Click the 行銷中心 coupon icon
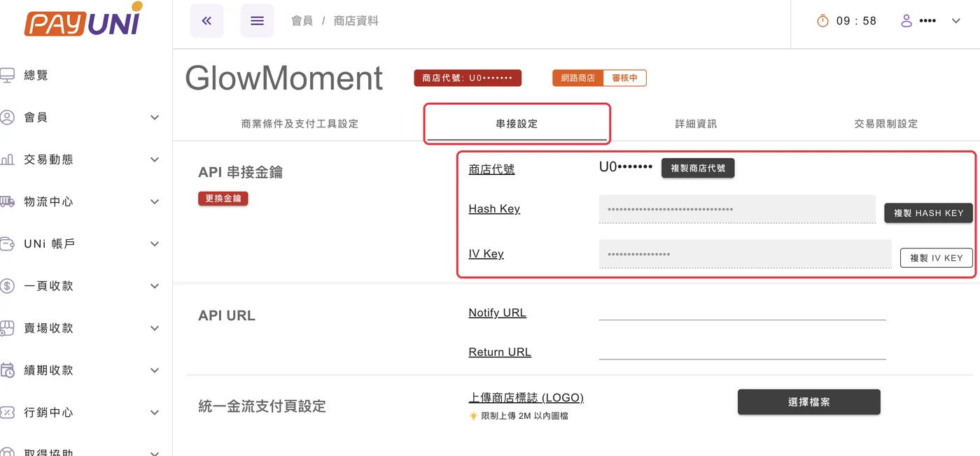 (7, 413)
